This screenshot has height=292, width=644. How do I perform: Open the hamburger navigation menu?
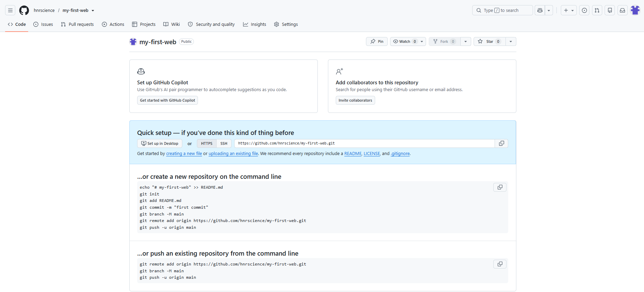pyautogui.click(x=11, y=10)
